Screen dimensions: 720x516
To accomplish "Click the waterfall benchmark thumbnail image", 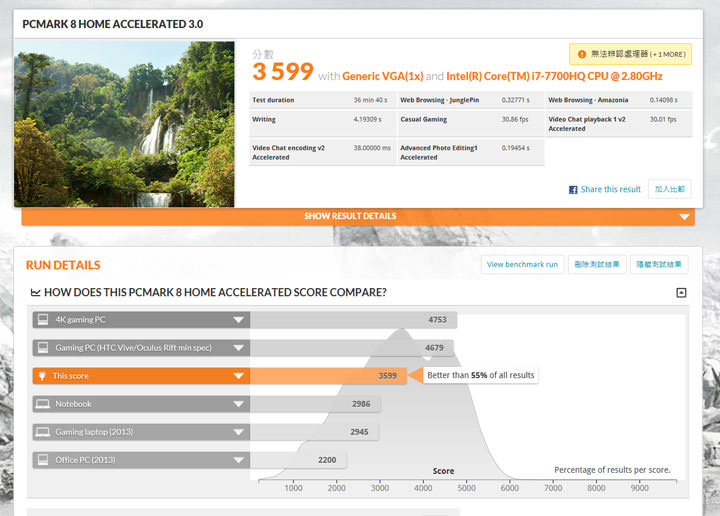I will 124,124.
